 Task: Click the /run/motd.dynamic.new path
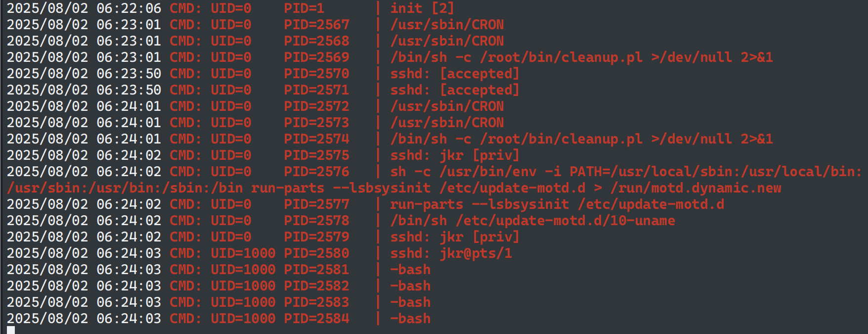click(x=695, y=188)
